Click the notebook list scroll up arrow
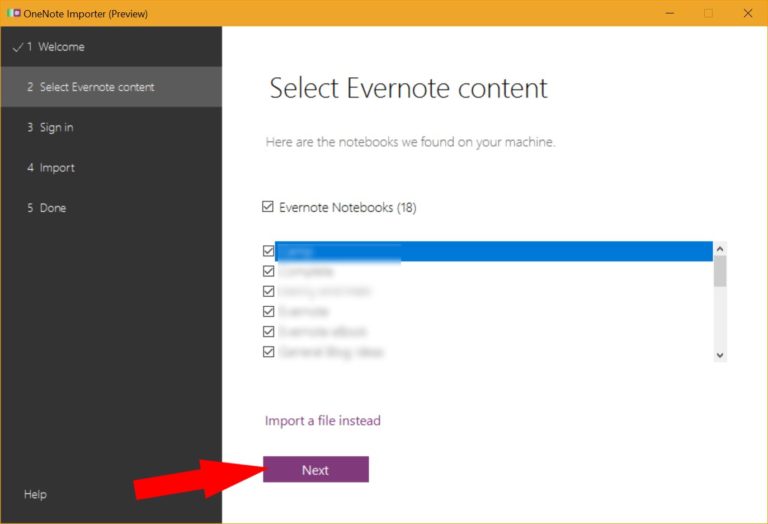 [720, 249]
